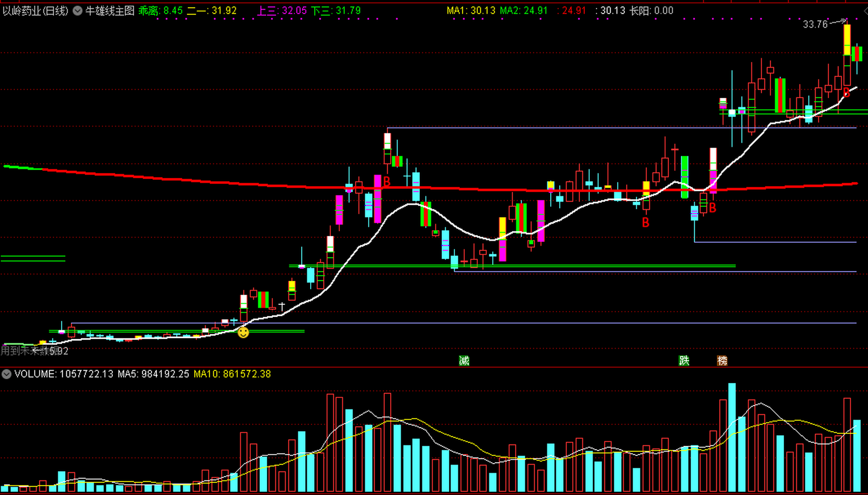Select the 以岭药业(日线) stock title
This screenshot has width=868, height=495.
pos(35,11)
